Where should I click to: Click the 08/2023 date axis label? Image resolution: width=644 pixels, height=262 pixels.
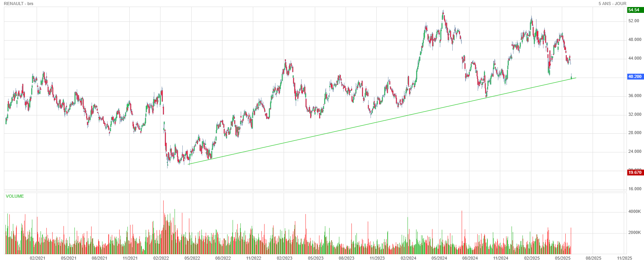click(x=346, y=258)
